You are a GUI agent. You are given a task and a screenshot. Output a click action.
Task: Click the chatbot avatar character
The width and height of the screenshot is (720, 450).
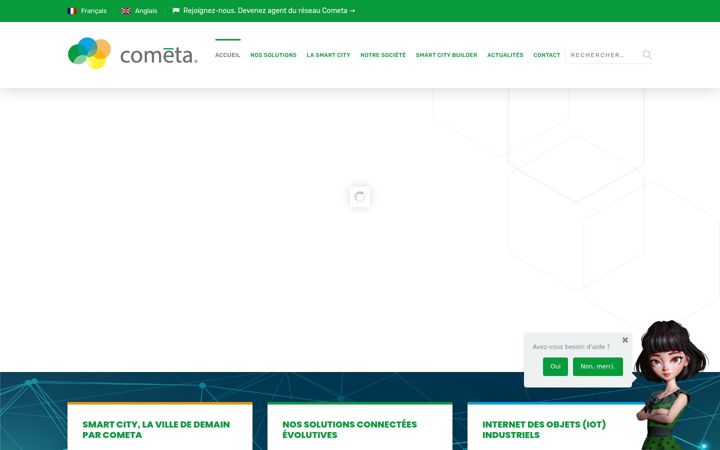(x=669, y=385)
